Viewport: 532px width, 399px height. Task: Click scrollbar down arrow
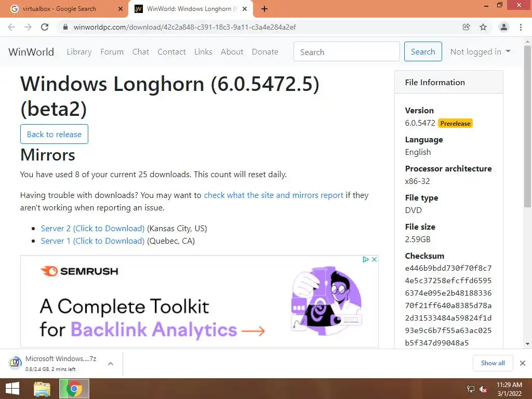[x=527, y=344]
